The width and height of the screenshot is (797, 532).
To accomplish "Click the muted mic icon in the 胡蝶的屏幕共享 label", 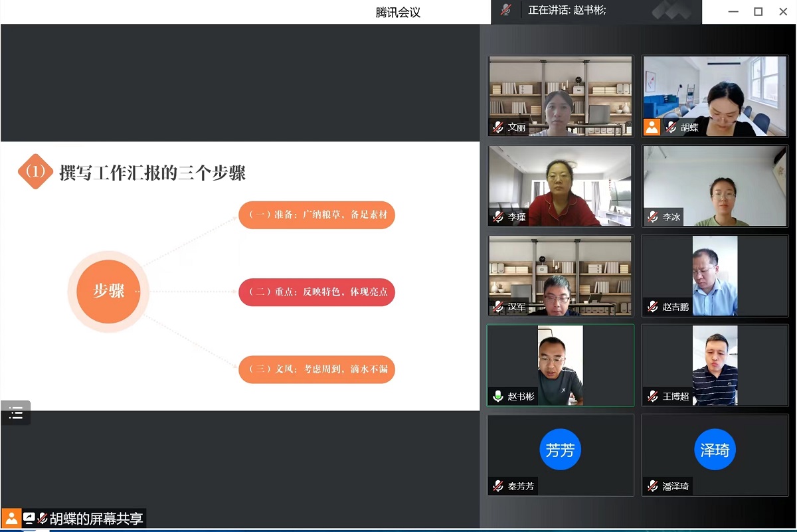I will (43, 518).
